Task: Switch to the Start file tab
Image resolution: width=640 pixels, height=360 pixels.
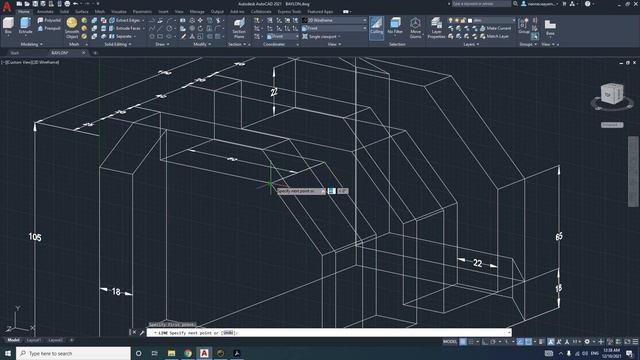Action: 15,53
